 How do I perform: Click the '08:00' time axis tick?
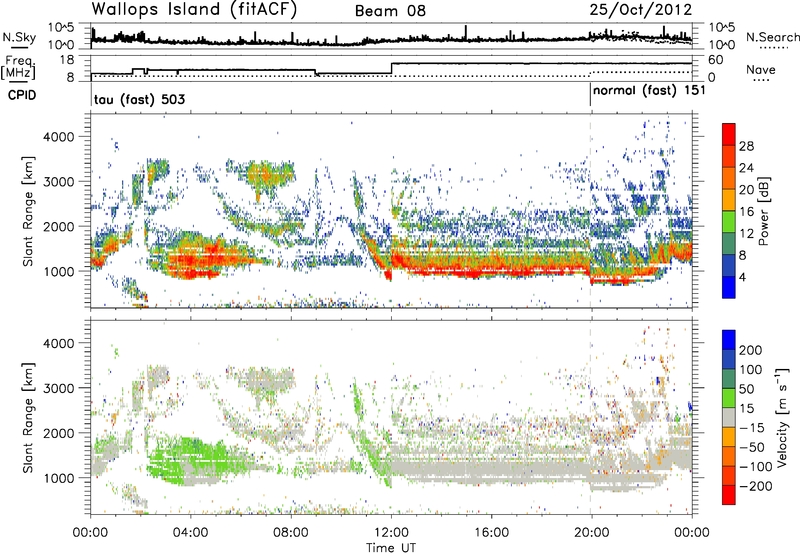tap(291, 533)
